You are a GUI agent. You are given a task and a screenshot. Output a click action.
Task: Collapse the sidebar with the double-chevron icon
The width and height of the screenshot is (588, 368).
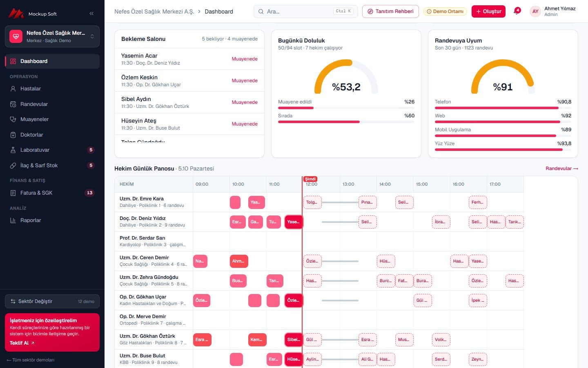pyautogui.click(x=91, y=13)
